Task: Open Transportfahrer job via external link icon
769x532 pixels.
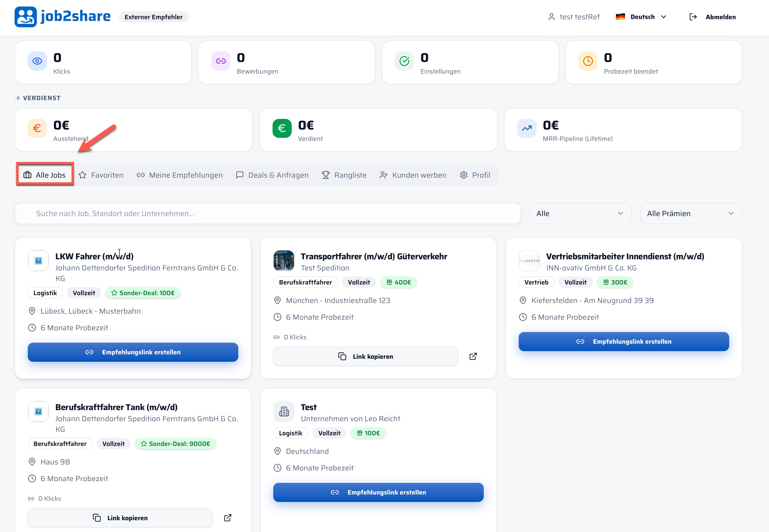Action: click(x=473, y=356)
